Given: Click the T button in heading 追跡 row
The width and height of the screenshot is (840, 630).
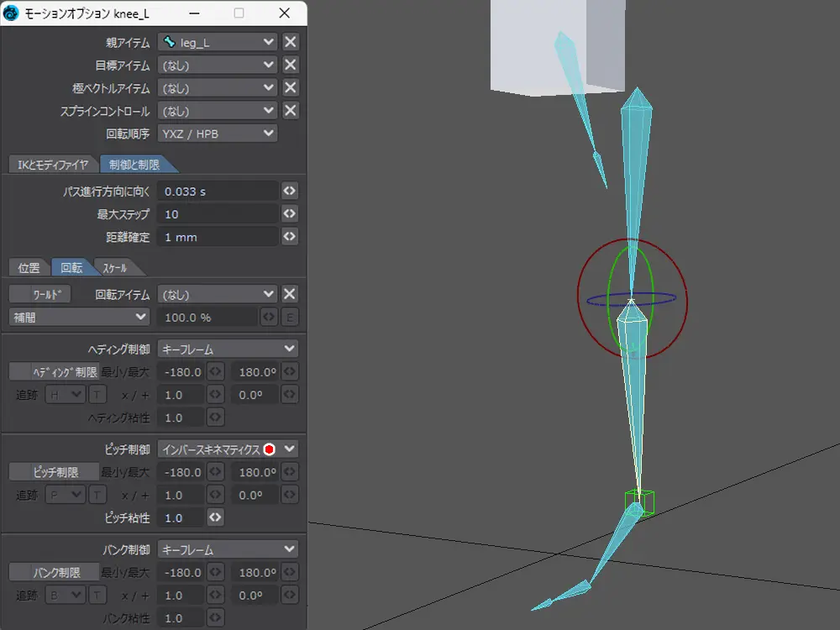Looking at the screenshot, I should 97,395.
